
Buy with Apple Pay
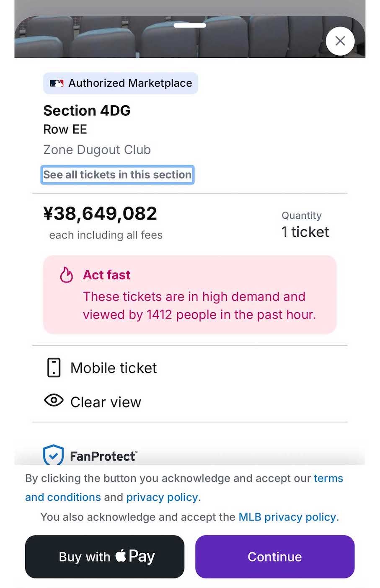coord(105,557)
